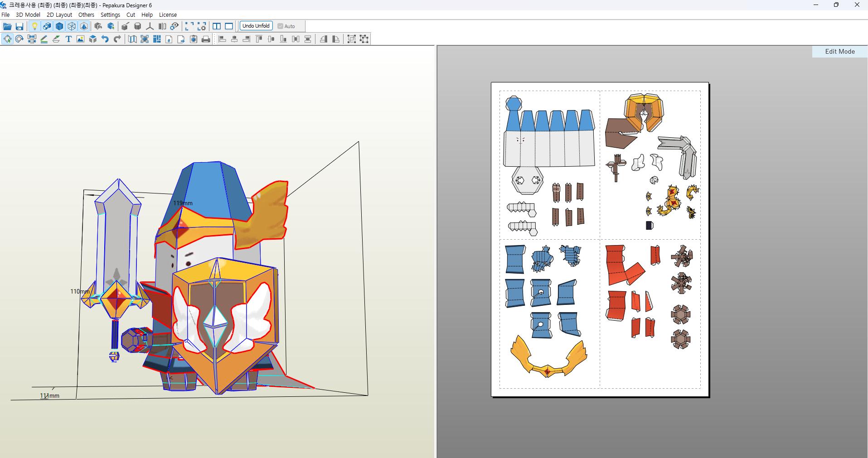Toggle the wireframe cube display button
The image size is (868, 458).
[x=72, y=26]
